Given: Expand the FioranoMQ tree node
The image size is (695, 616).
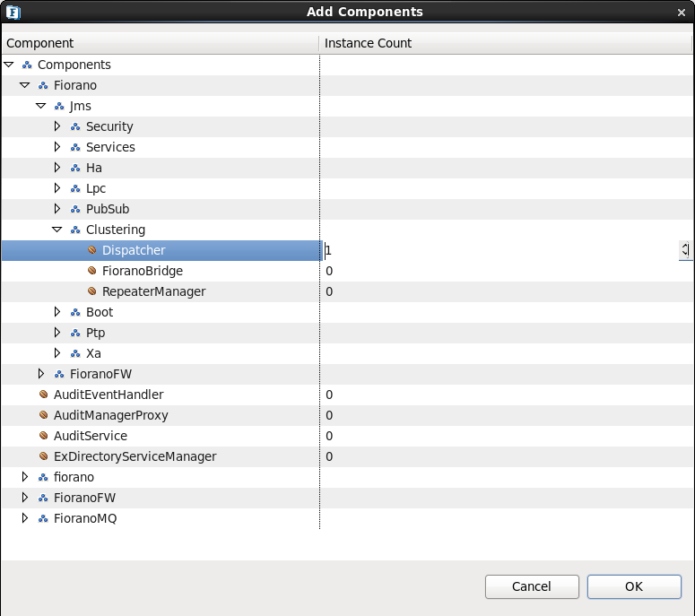Looking at the screenshot, I should click(25, 518).
